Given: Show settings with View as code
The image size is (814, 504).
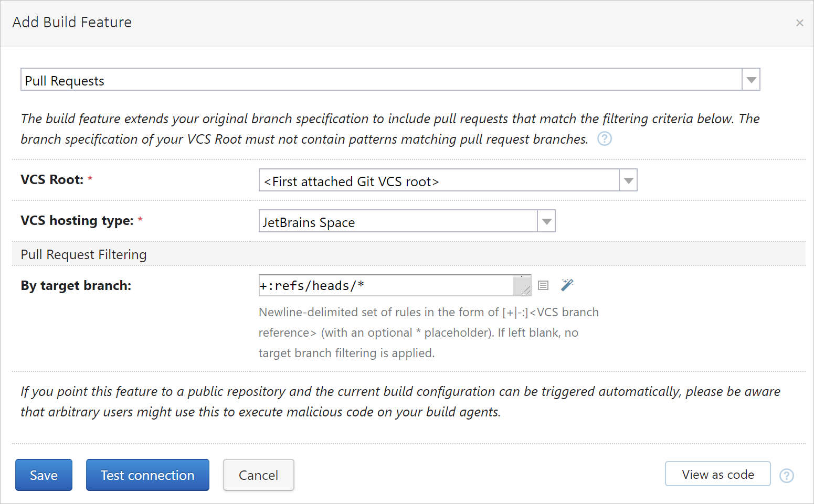Looking at the screenshot, I should tap(717, 474).
